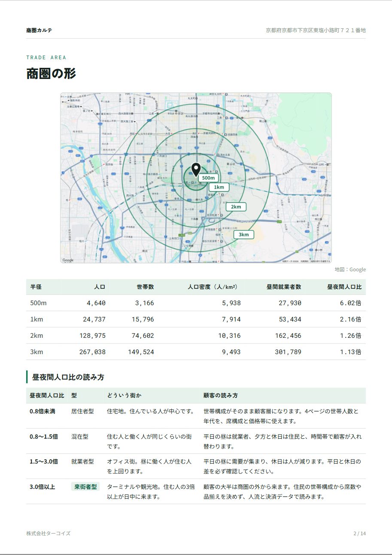Click the 就業者型 type cell
The width and height of the screenshot is (392, 555).
(82, 462)
